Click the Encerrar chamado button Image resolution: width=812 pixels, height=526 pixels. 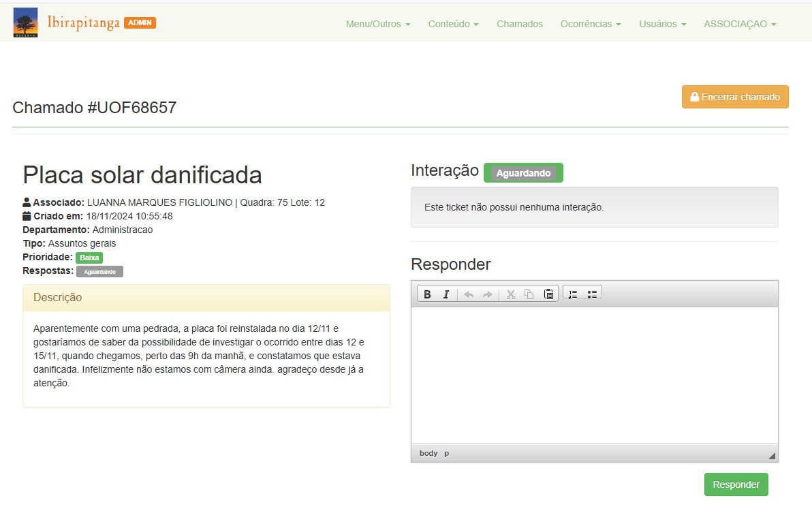pyautogui.click(x=735, y=97)
